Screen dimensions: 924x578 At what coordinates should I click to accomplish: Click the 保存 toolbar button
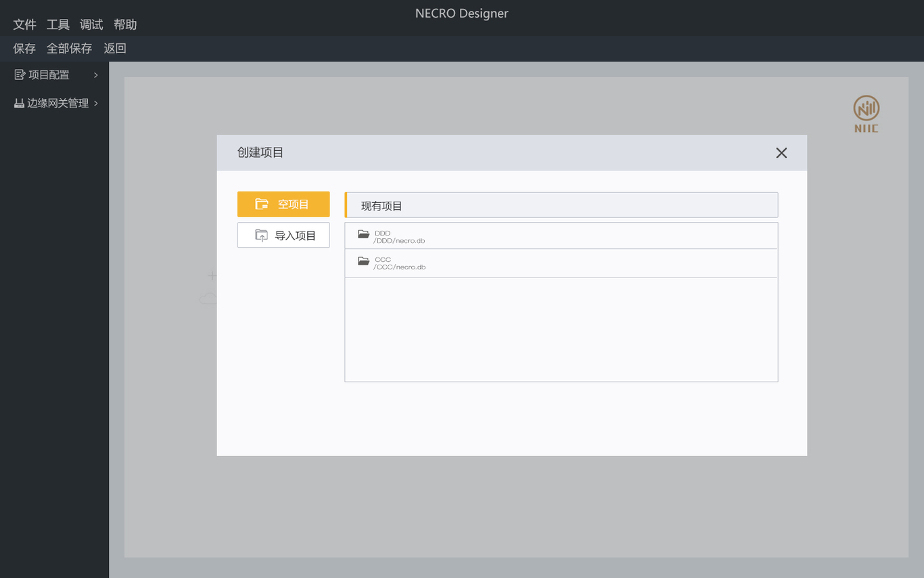coord(24,48)
